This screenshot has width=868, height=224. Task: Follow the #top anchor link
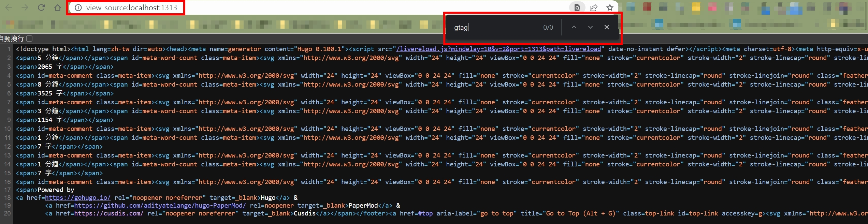coord(425,213)
